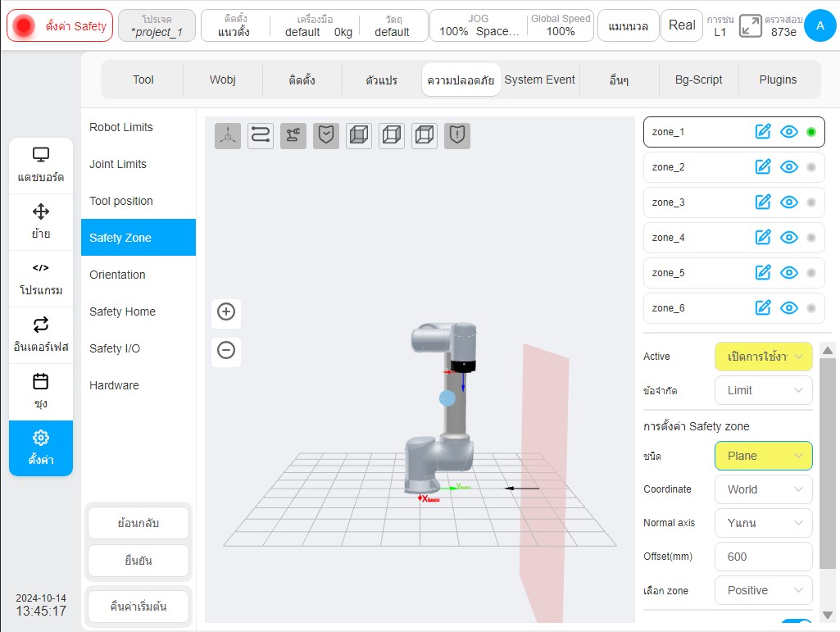Edit zone_2 with its pencil icon
Screen dimensions: 840x632
[x=762, y=166]
